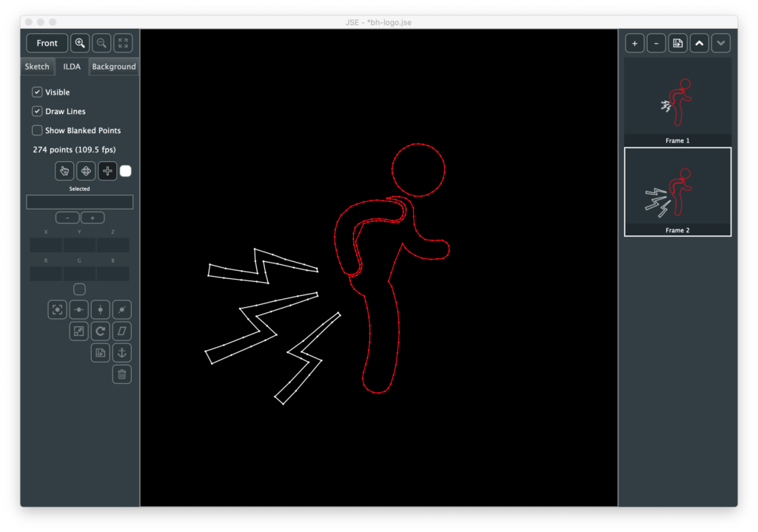The image size is (758, 532).
Task: Open the Background tab
Action: [x=114, y=67]
